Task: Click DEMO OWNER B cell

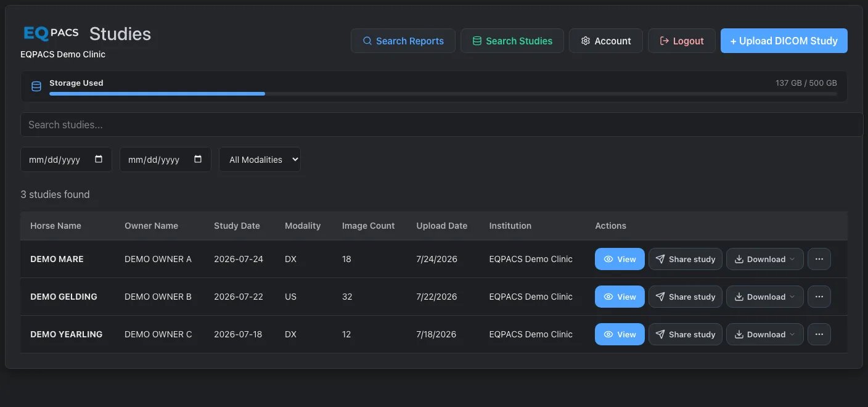Action: point(158,297)
